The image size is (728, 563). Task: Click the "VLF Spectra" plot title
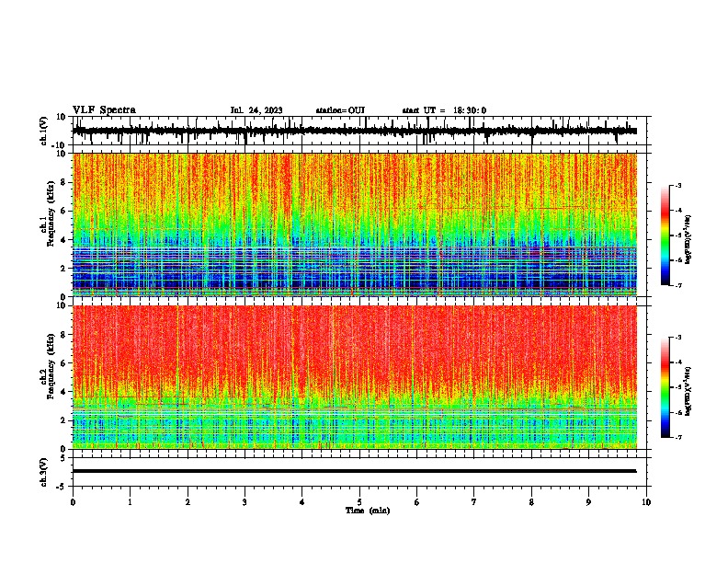click(x=104, y=110)
